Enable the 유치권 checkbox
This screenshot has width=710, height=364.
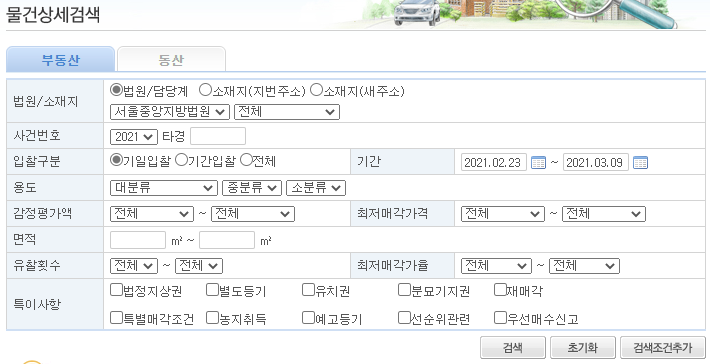pyautogui.click(x=308, y=290)
